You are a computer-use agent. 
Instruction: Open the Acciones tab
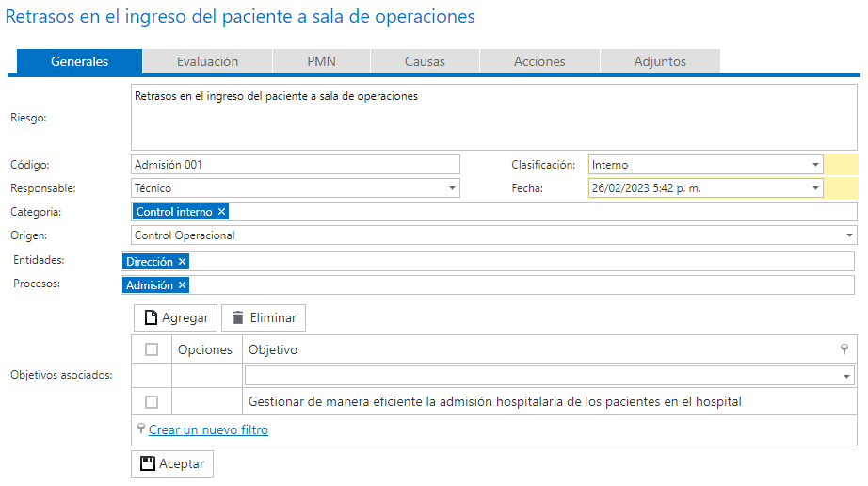539,61
